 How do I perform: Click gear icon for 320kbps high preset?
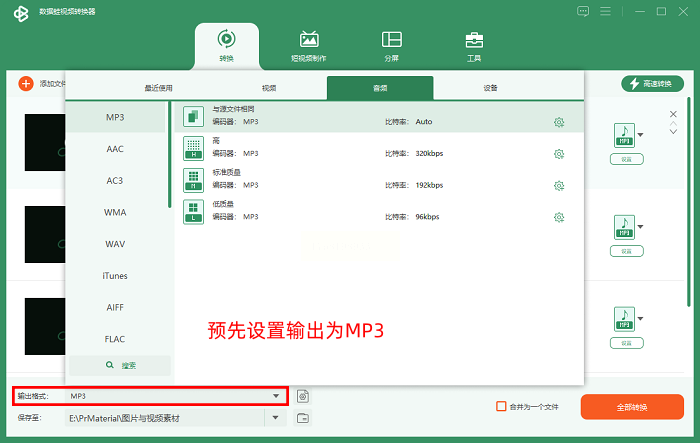(559, 154)
